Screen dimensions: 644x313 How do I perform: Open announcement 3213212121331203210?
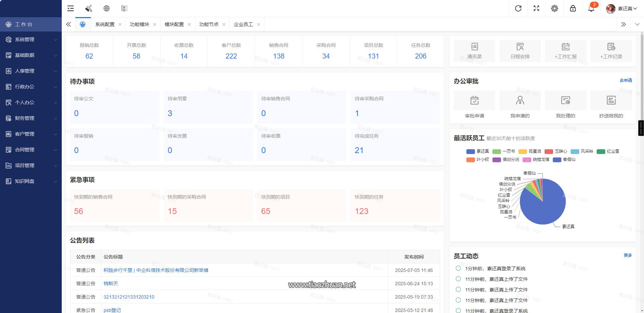tap(129, 297)
